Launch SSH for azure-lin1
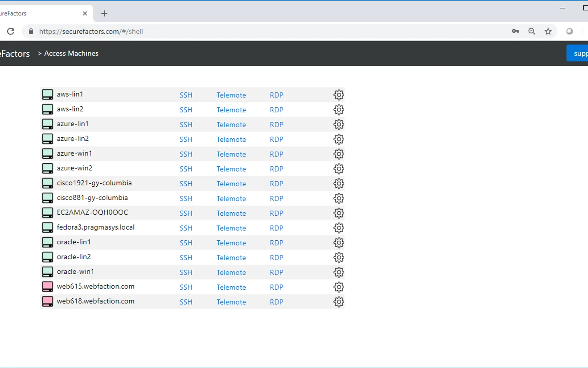 point(186,124)
